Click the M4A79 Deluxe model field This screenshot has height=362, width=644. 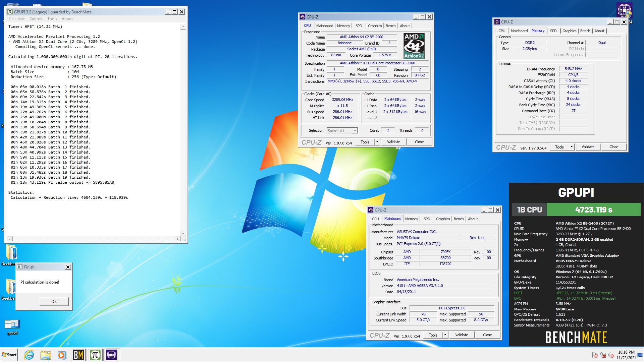click(x=427, y=238)
